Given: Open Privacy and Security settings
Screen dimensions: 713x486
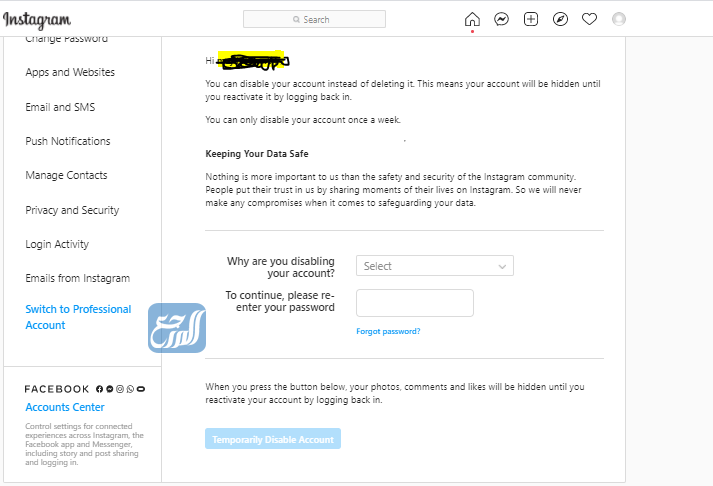Looking at the screenshot, I should [x=72, y=210].
